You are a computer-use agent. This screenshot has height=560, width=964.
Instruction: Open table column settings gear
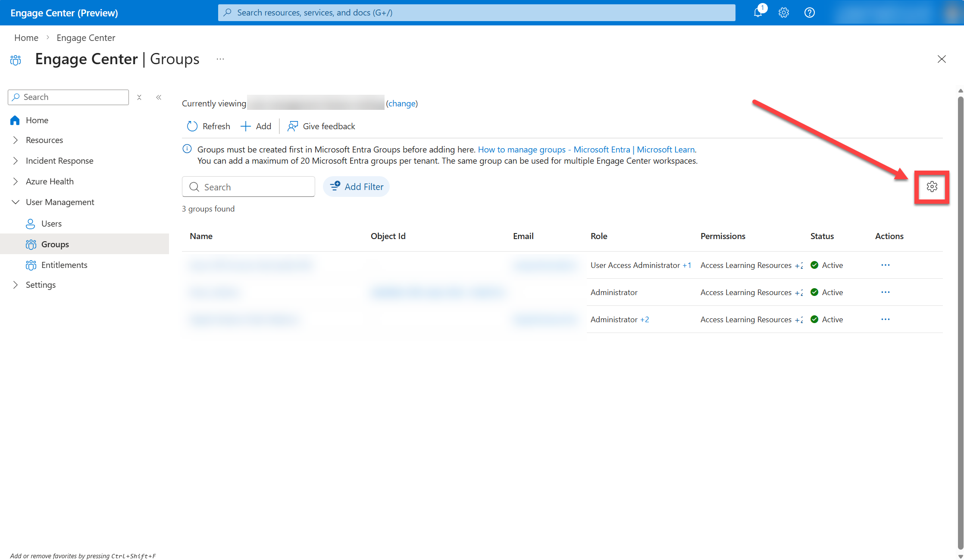[932, 187]
